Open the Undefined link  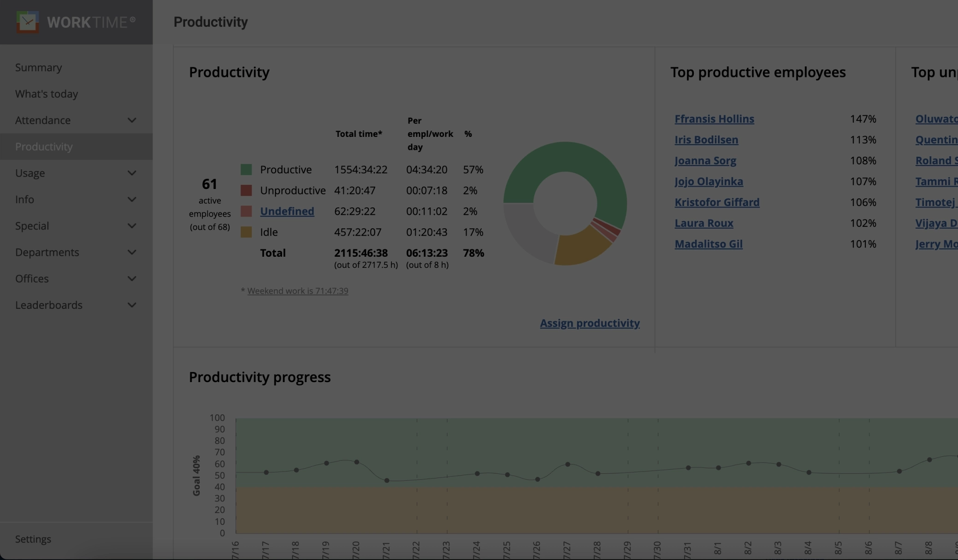point(287,211)
